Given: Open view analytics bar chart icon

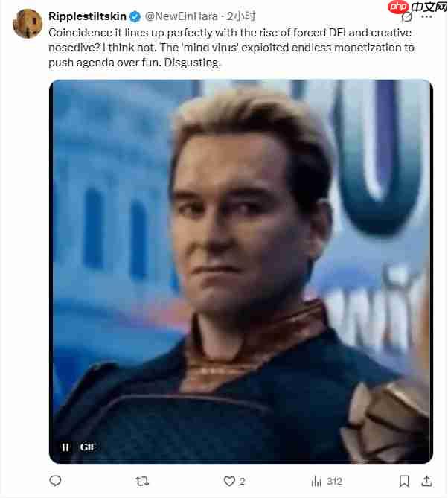Looking at the screenshot, I should pos(316,482).
